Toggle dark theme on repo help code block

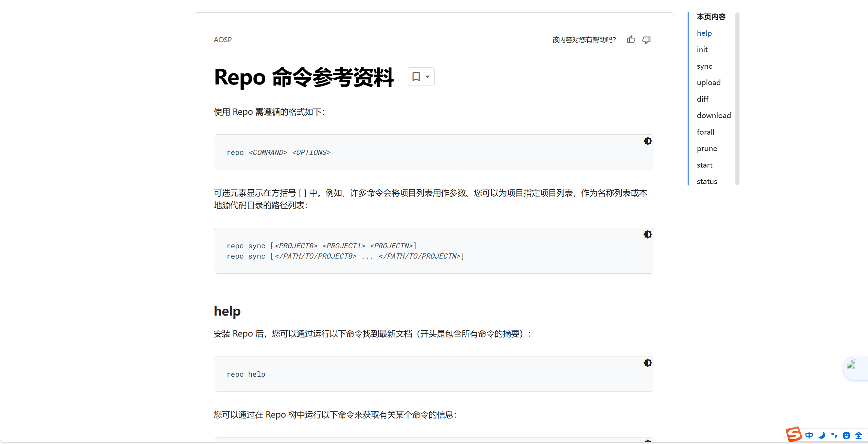647,363
